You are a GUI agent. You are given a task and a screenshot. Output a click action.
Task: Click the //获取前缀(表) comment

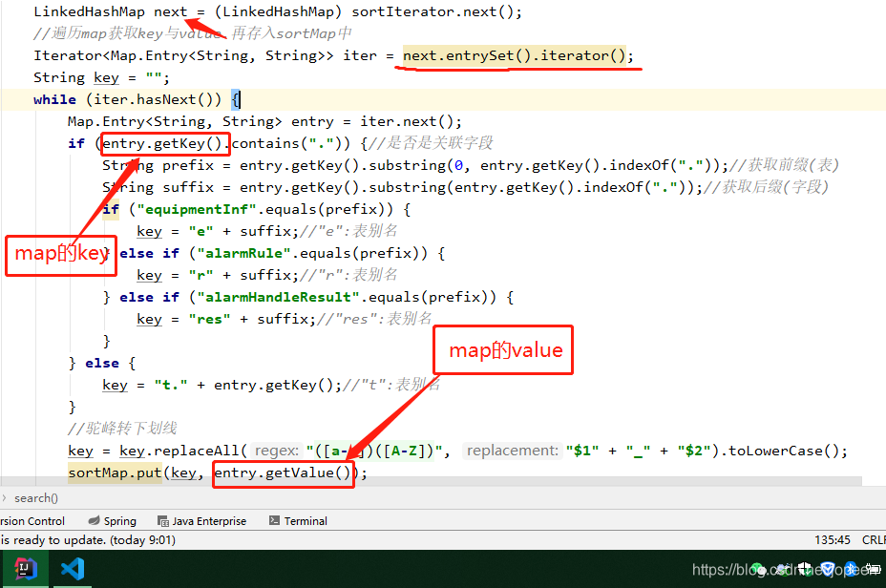click(784, 165)
